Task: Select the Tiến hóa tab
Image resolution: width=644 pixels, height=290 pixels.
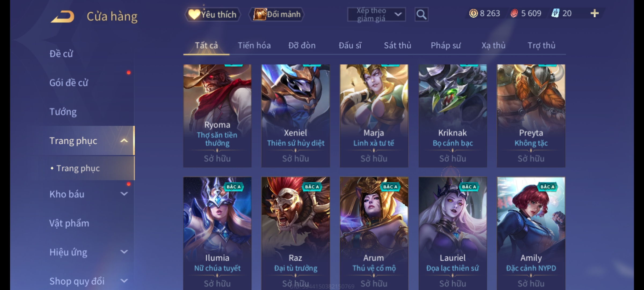Action: tap(254, 45)
